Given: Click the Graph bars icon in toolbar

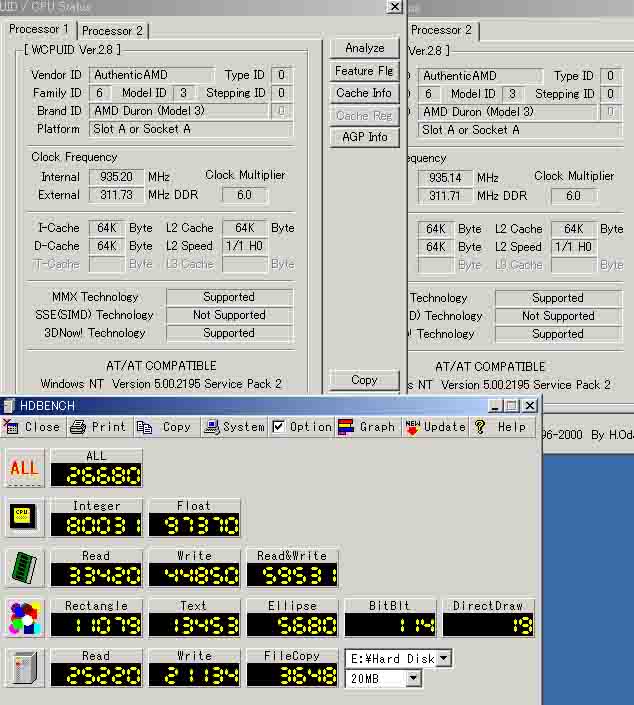Looking at the screenshot, I should point(346,427).
